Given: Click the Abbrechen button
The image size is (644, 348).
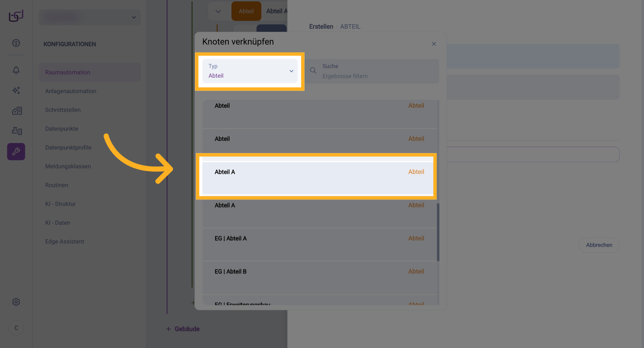Looking at the screenshot, I should pyautogui.click(x=599, y=245).
